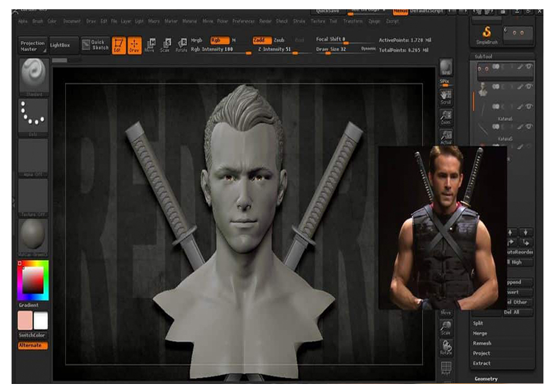This screenshot has height=392, width=555.
Task: Open the Brush menu
Action: [x=38, y=21]
